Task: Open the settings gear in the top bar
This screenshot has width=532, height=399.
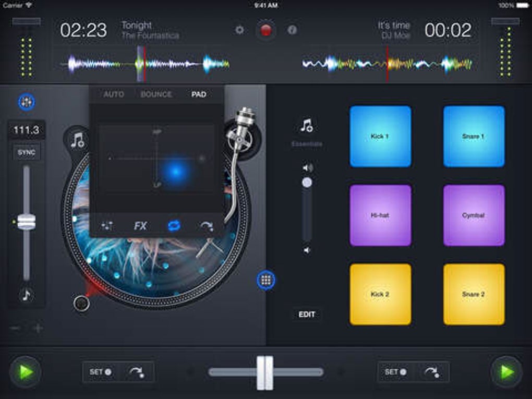Action: pyautogui.click(x=239, y=30)
